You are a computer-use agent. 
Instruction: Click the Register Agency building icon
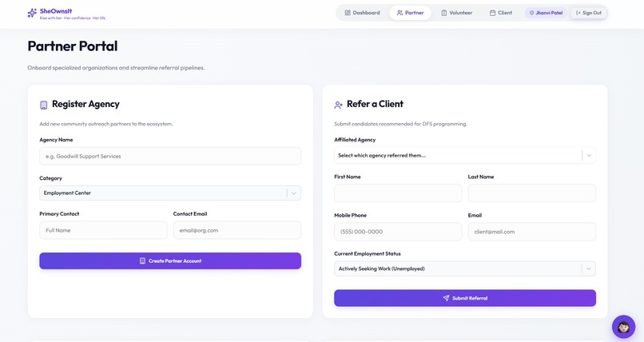tap(43, 105)
